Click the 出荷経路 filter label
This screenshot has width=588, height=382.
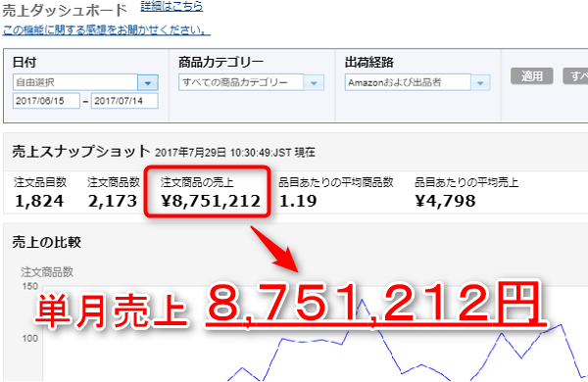point(369,63)
